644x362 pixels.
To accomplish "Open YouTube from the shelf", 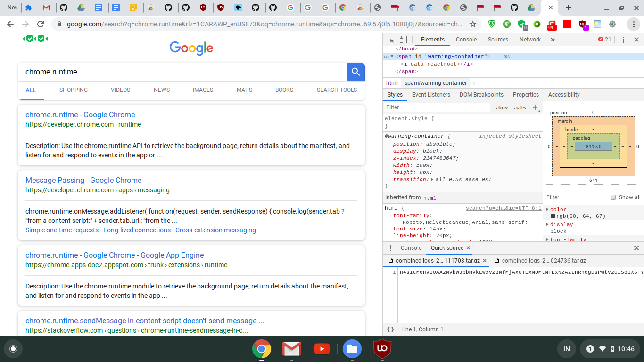I will (x=322, y=349).
